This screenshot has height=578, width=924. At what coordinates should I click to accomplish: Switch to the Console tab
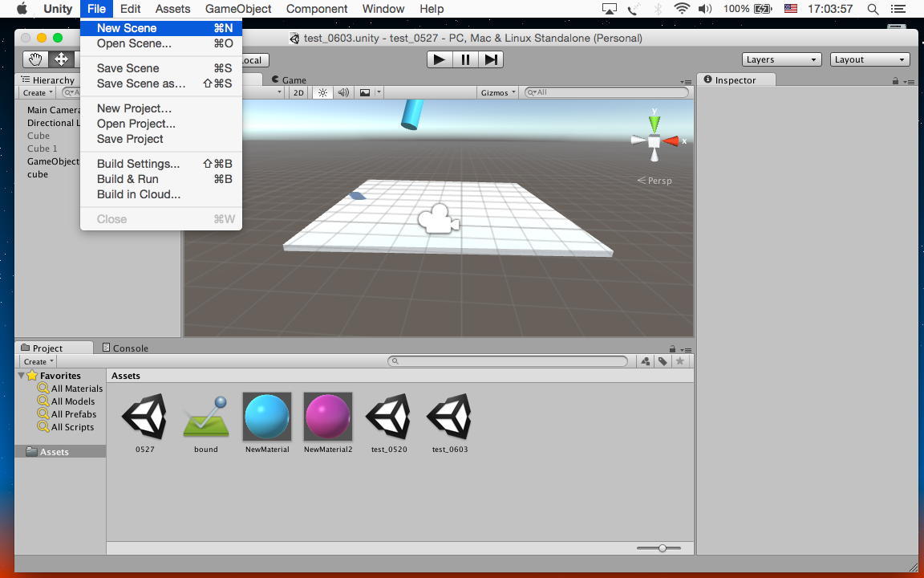pyautogui.click(x=125, y=348)
